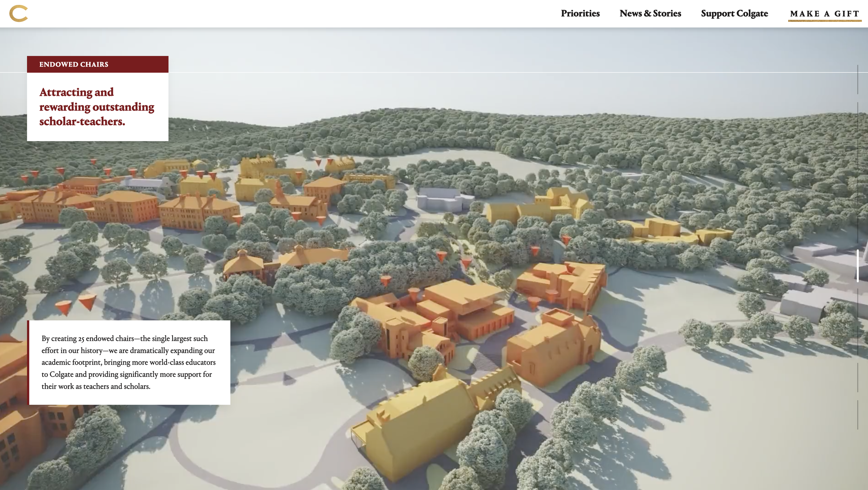Click the gold Colgate C logo
The image size is (868, 490).
pyautogui.click(x=18, y=14)
